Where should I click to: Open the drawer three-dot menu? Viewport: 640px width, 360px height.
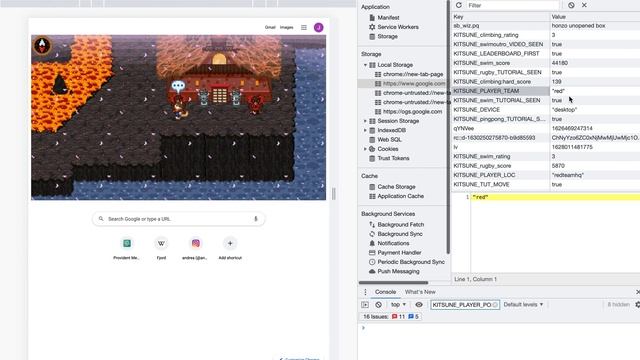pos(365,292)
